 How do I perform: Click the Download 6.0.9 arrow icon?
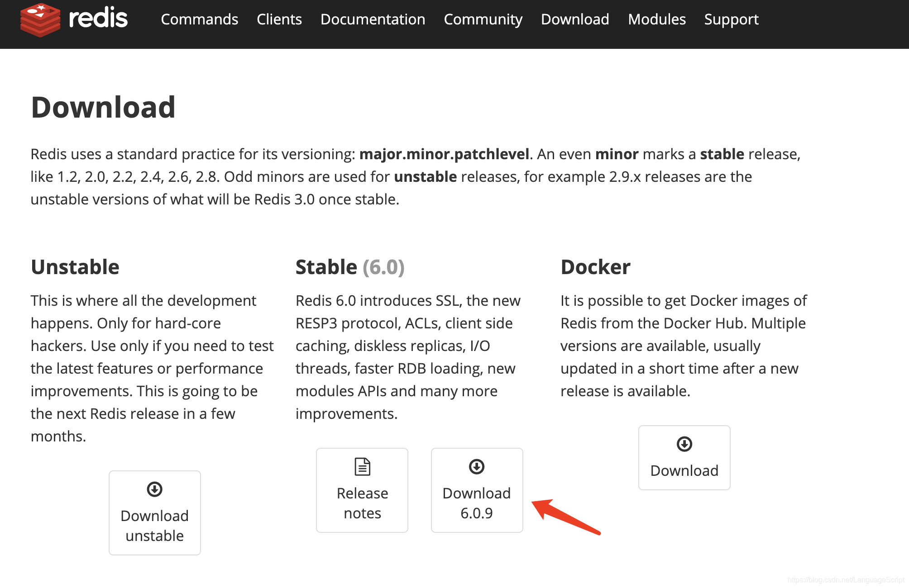tap(477, 466)
